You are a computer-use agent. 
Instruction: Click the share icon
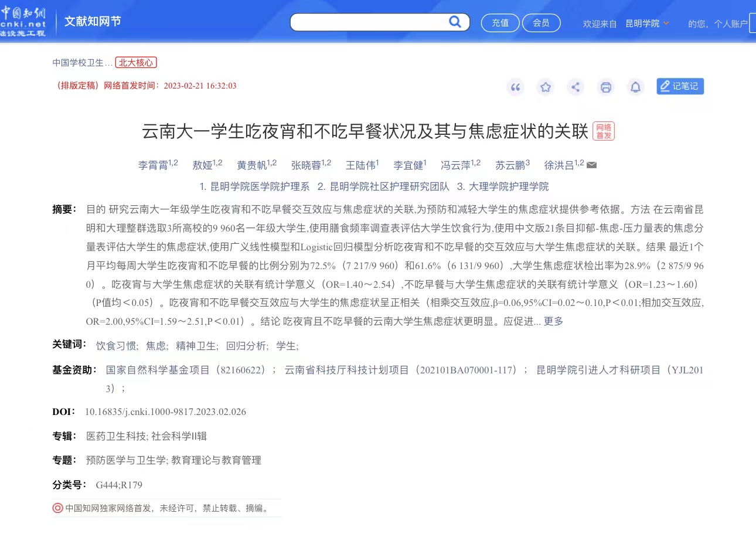coord(575,87)
